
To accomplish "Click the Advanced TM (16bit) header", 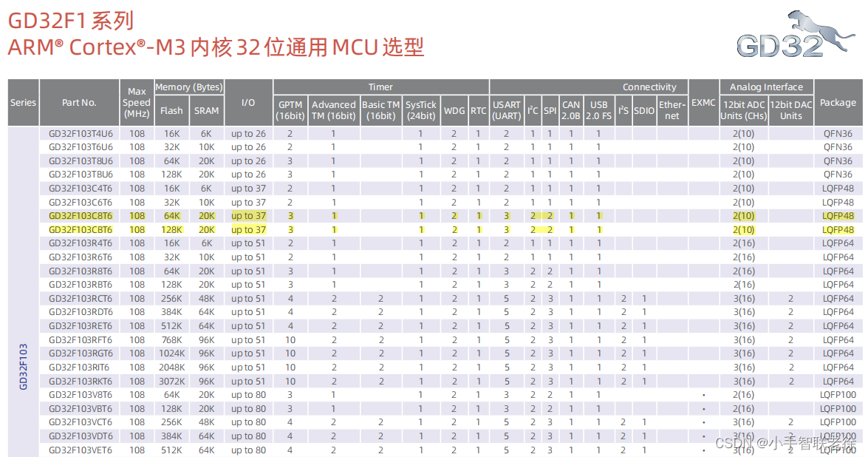I will pyautogui.click(x=334, y=110).
